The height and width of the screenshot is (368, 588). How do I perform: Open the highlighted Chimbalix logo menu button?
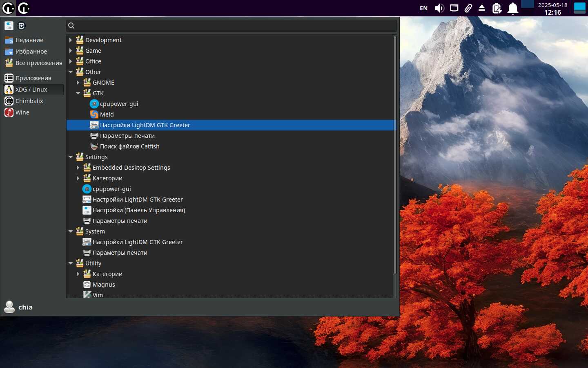point(8,8)
